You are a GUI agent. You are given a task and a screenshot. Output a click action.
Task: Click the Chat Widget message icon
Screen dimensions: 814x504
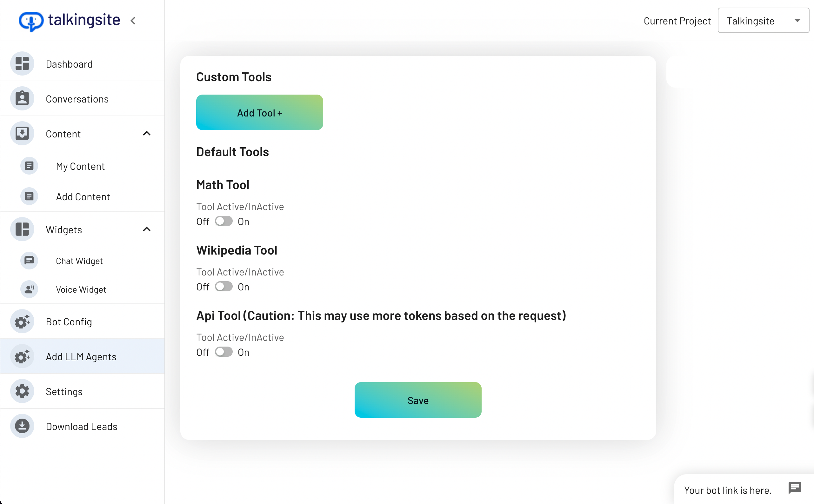29,260
